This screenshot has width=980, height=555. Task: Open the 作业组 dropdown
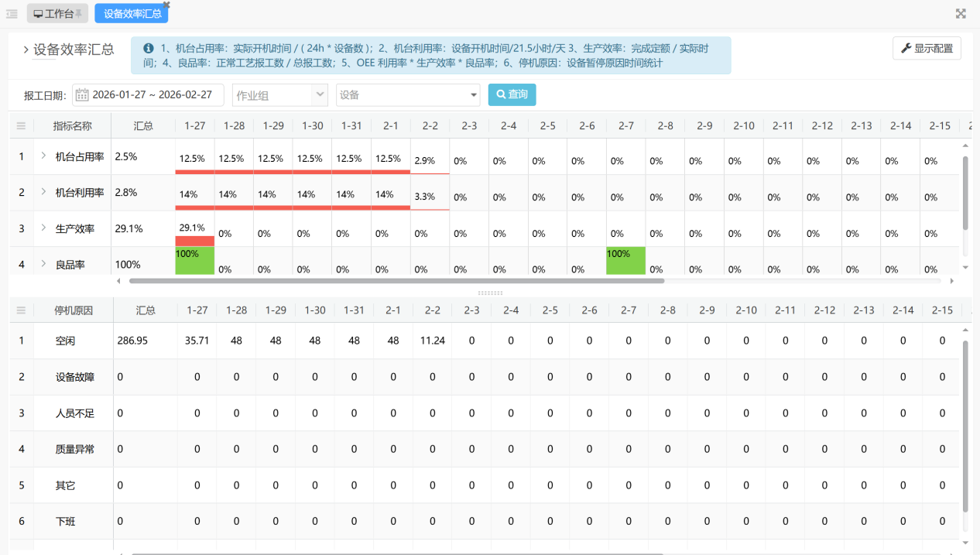pos(279,94)
